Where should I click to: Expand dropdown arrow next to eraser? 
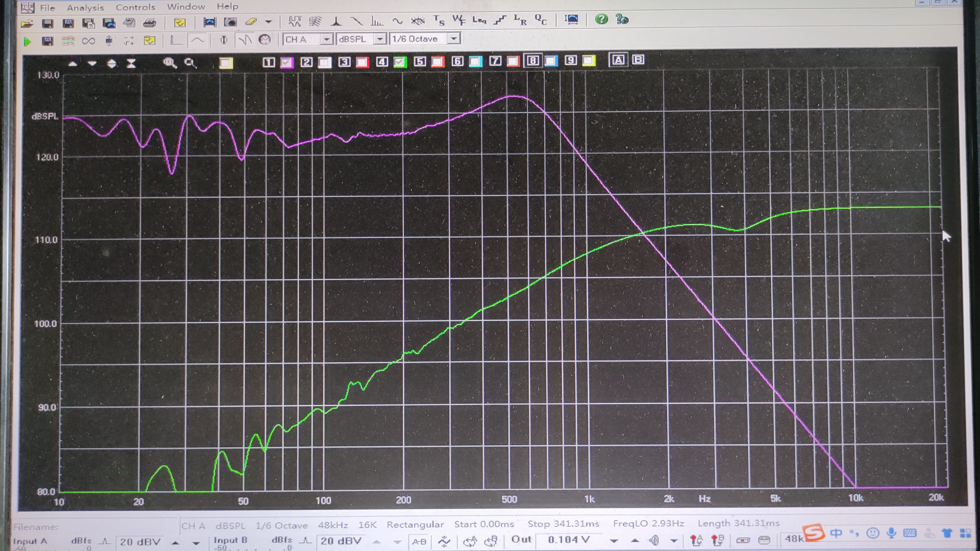[269, 22]
